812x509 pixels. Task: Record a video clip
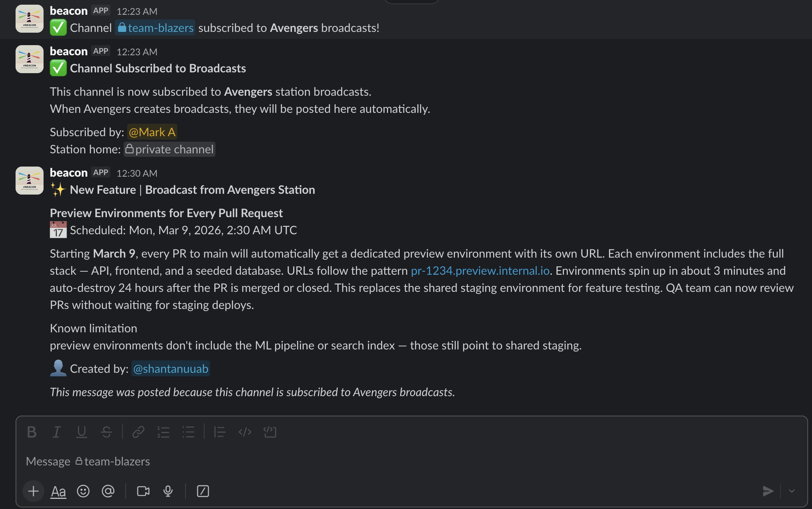(143, 491)
